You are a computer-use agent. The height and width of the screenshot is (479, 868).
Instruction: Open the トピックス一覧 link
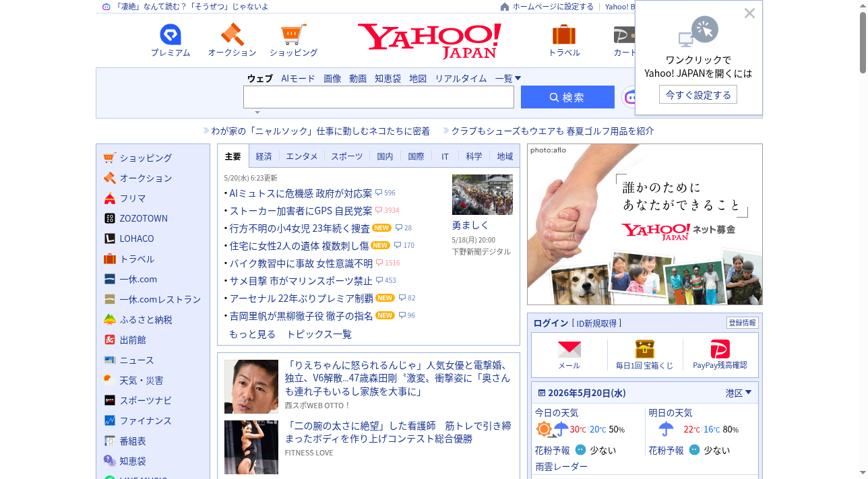click(319, 334)
